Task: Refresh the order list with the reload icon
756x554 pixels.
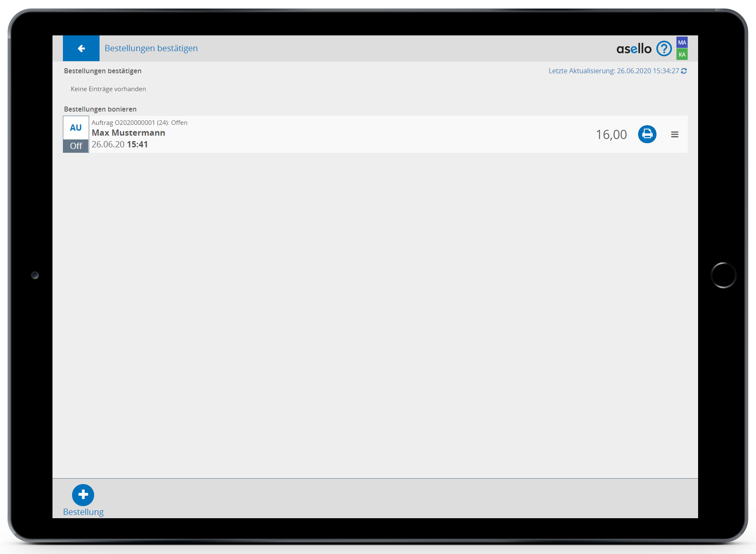Action: point(684,71)
